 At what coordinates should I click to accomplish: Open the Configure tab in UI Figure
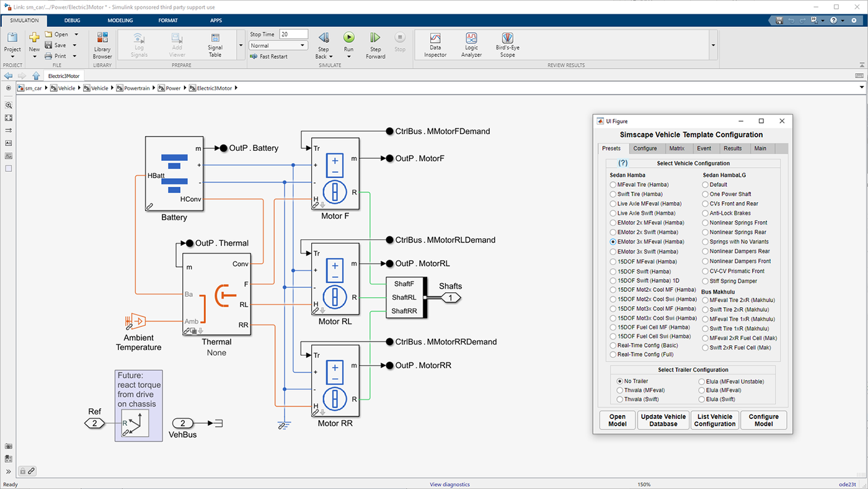(645, 148)
